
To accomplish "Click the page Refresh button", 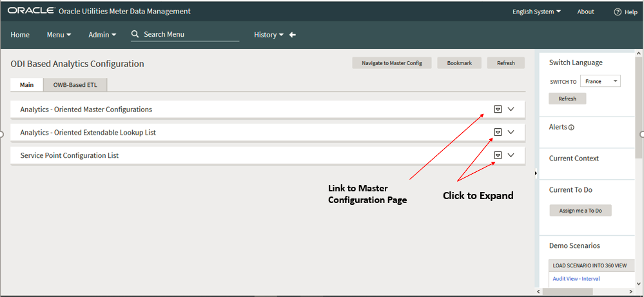I will (x=506, y=63).
